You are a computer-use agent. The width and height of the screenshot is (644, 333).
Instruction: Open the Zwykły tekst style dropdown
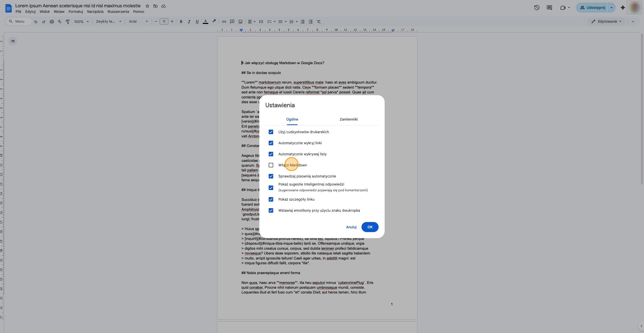pos(108,22)
